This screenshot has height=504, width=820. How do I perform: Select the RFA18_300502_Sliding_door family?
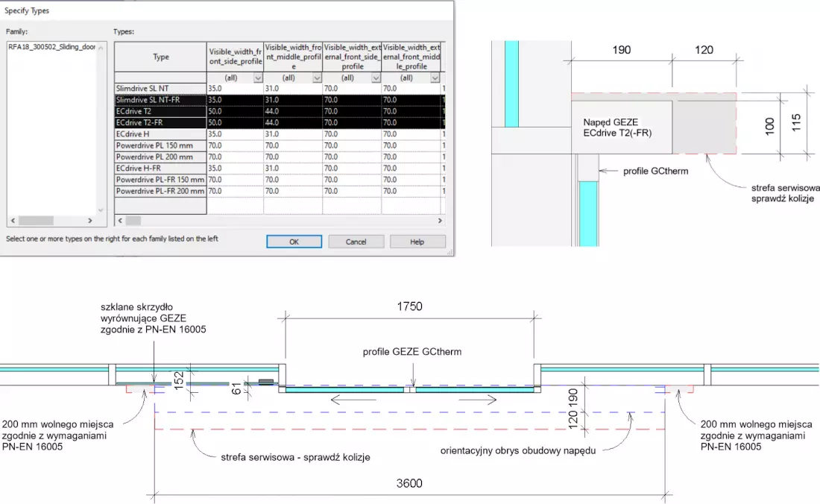[x=51, y=47]
